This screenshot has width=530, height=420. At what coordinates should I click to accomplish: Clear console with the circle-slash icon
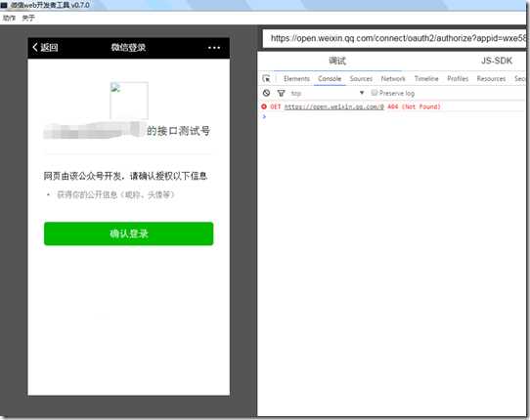(266, 93)
